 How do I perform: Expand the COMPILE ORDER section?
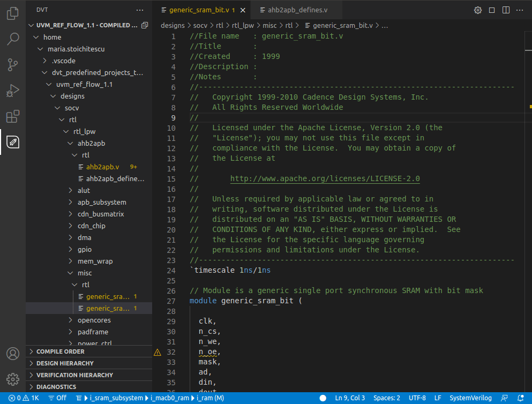pos(60,351)
